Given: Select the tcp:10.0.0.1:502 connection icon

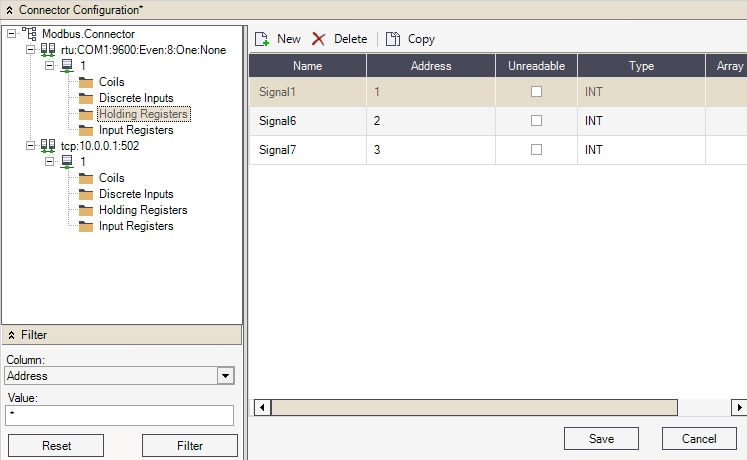Looking at the screenshot, I should [x=48, y=146].
